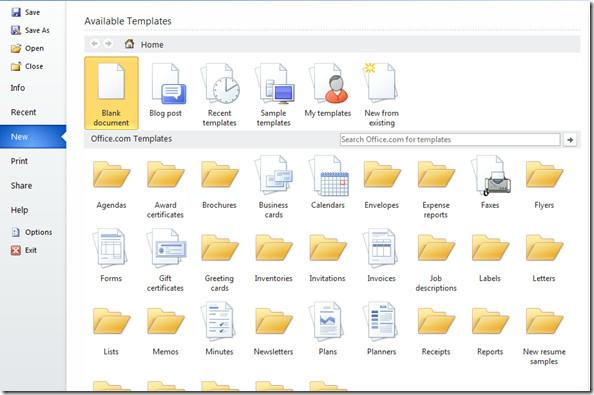Switch to the Help tab
Image resolution: width=594 pixels, height=395 pixels.
click(19, 210)
